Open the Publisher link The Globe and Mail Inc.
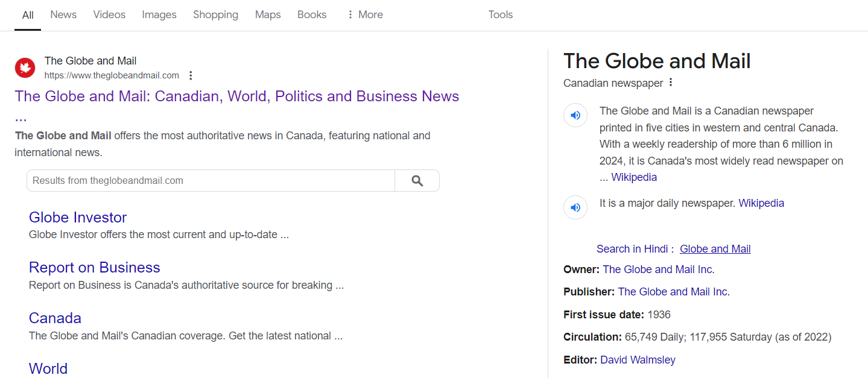868x378 pixels. click(x=674, y=292)
